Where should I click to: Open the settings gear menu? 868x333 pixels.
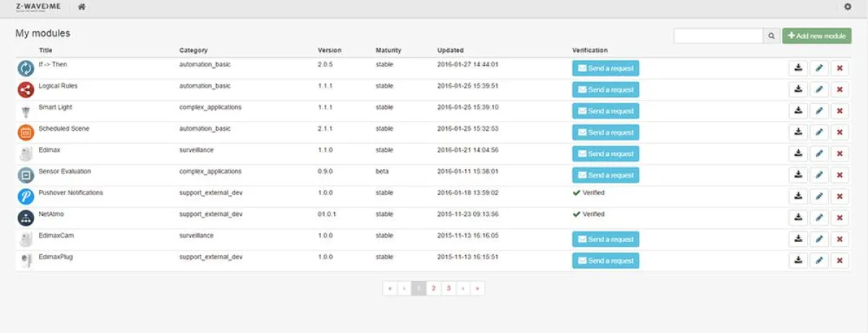[848, 7]
